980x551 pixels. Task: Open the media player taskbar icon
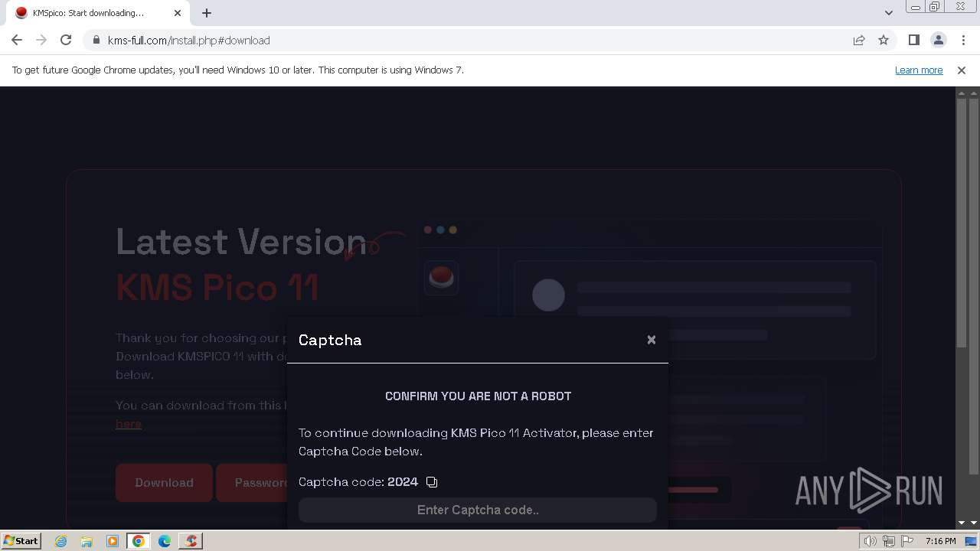coord(113,541)
